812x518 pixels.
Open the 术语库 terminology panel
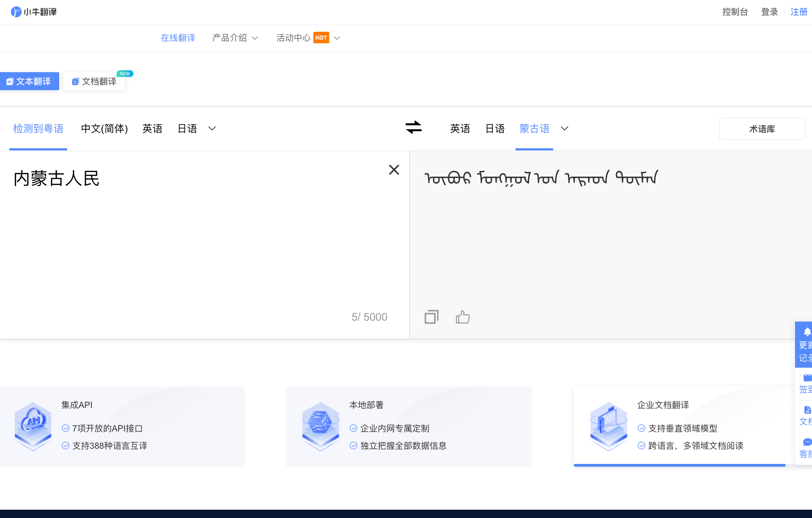[762, 128]
